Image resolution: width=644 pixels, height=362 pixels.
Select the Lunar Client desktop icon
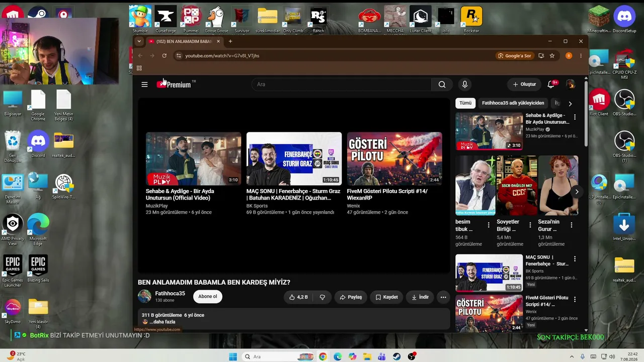(x=421, y=20)
